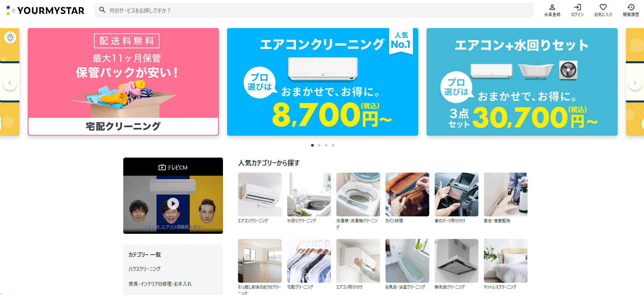The width and height of the screenshot is (644, 295).
Task: Select the fourth carousel dot indicator
Action: (x=333, y=145)
